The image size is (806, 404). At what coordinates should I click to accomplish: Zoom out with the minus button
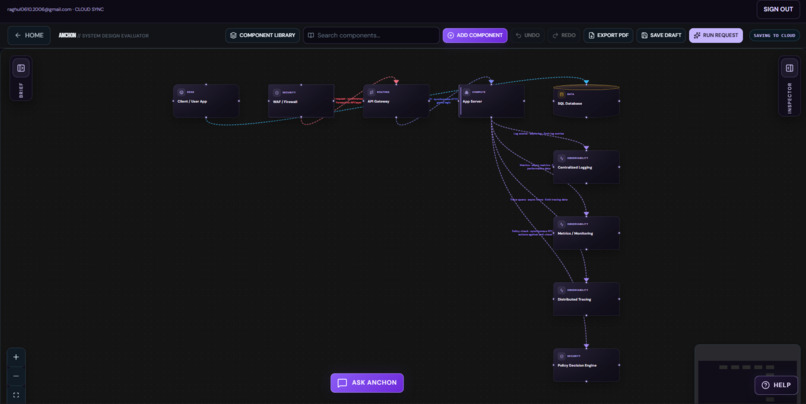tap(16, 376)
